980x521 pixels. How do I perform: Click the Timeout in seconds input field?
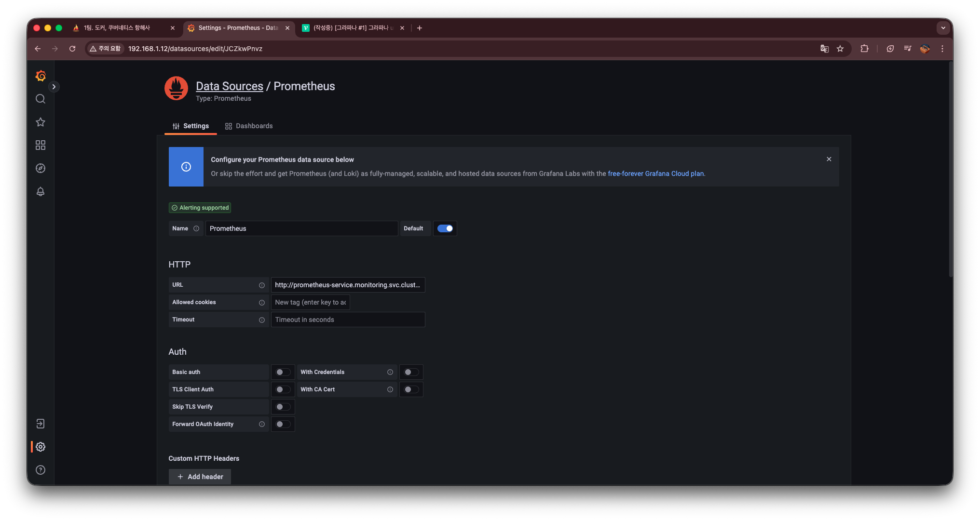pos(348,320)
